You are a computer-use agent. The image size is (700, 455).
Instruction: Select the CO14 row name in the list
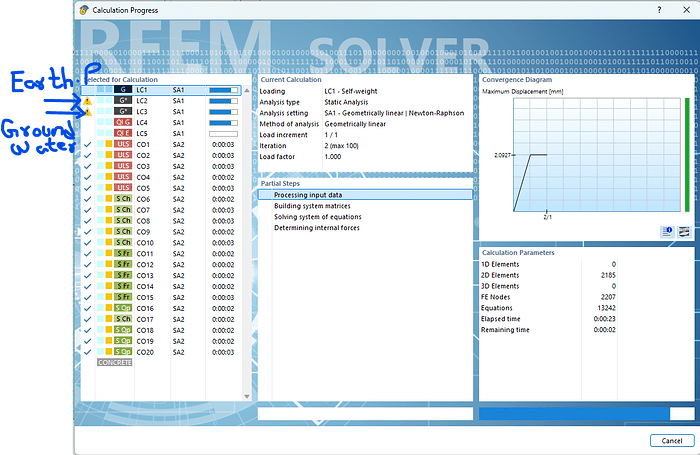point(145,287)
